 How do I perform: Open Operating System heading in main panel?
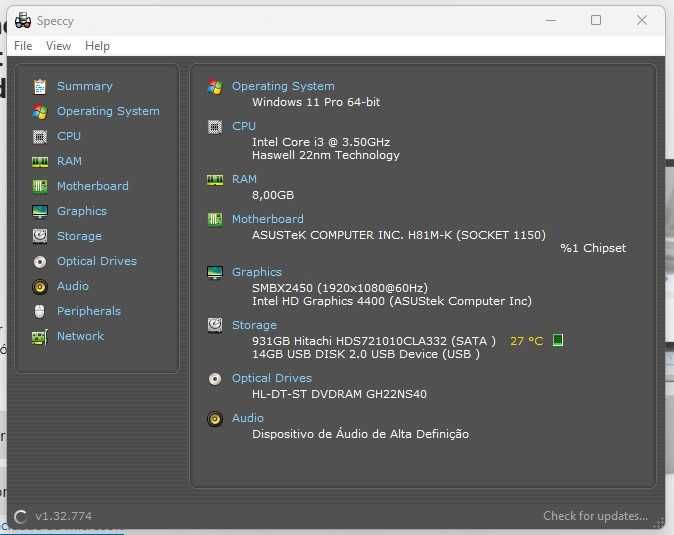pyautogui.click(x=283, y=86)
